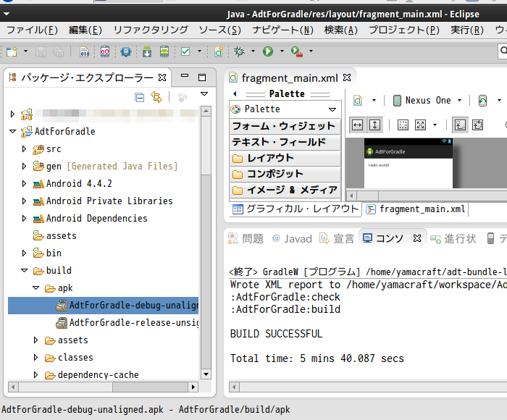
Task: Collapse All in Package Explorer
Action: [139, 97]
